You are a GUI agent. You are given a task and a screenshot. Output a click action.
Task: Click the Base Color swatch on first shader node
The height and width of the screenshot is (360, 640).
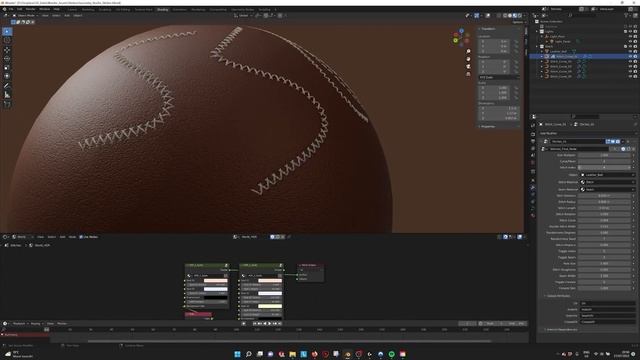(x=216, y=280)
